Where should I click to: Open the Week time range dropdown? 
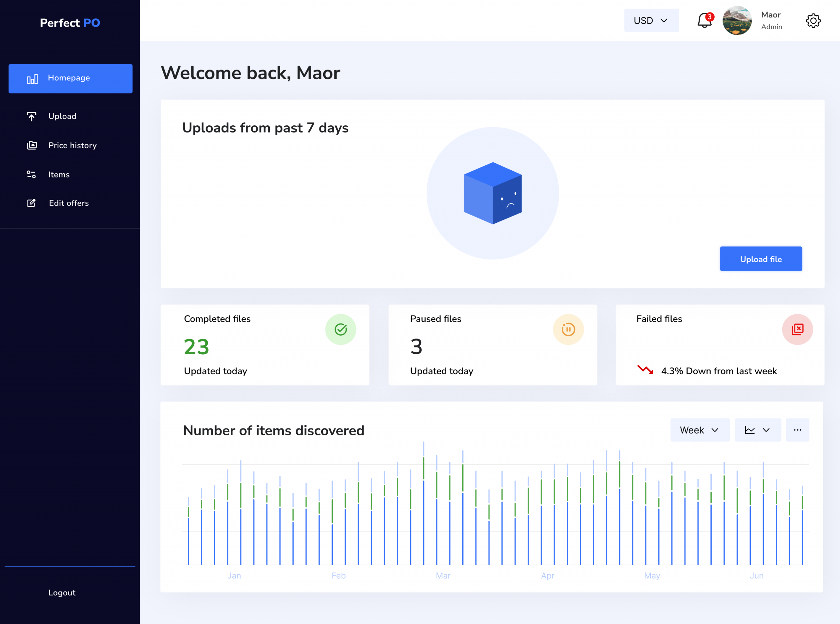click(700, 430)
